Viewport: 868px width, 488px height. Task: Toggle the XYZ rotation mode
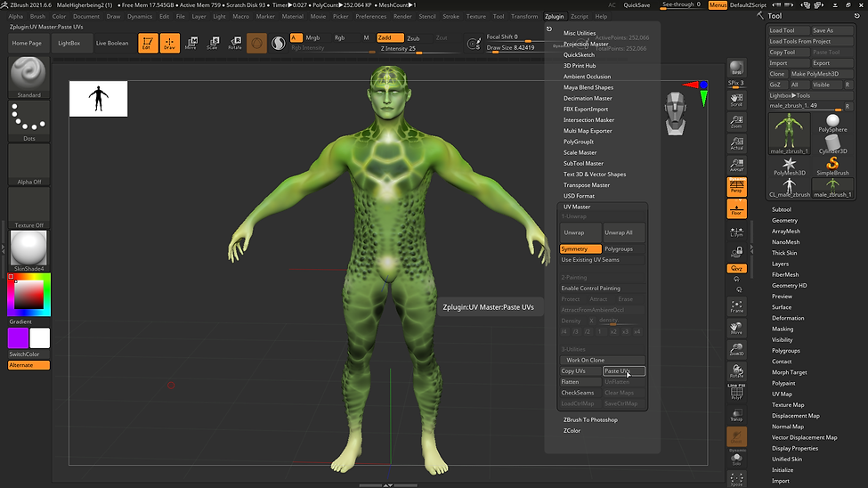(x=737, y=268)
